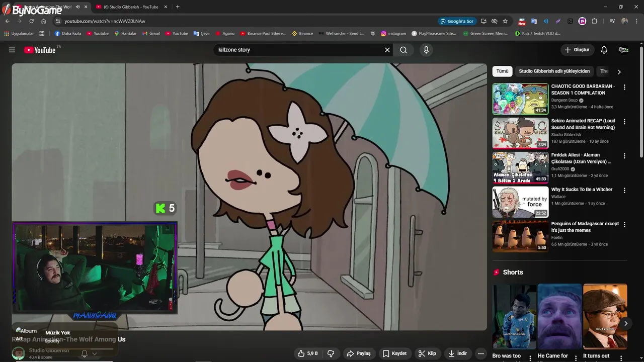Start voice search with the microphone

click(x=426, y=50)
